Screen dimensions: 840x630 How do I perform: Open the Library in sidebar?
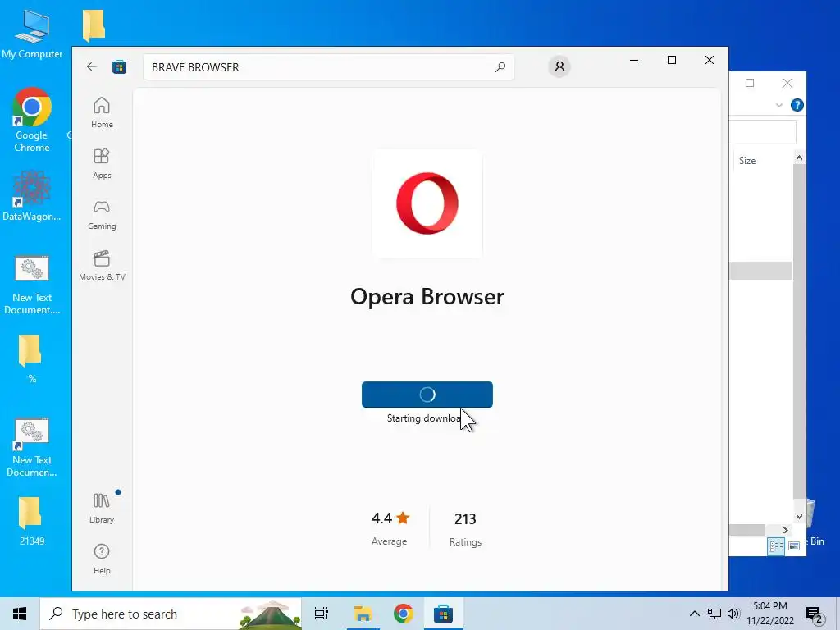point(102,508)
